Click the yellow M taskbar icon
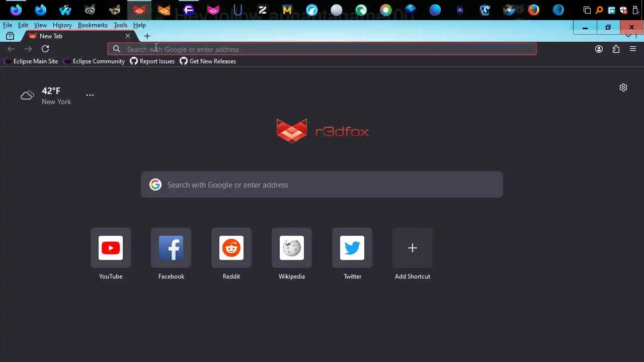 (287, 10)
